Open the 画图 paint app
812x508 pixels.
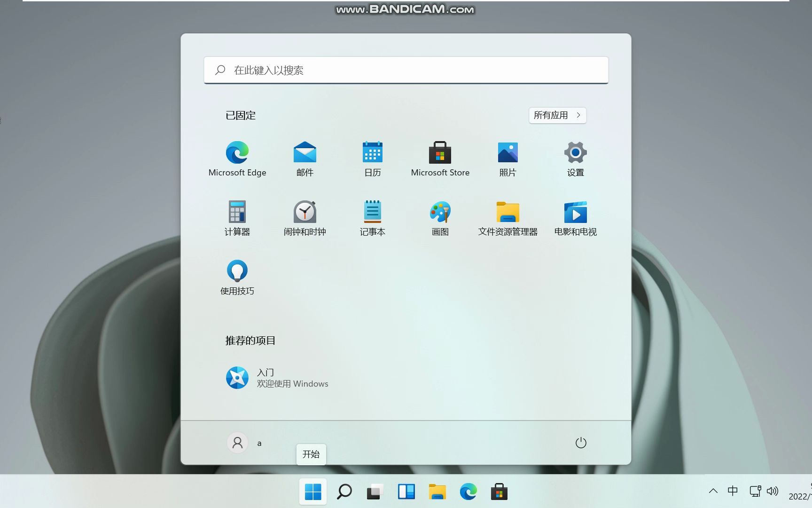click(x=440, y=217)
